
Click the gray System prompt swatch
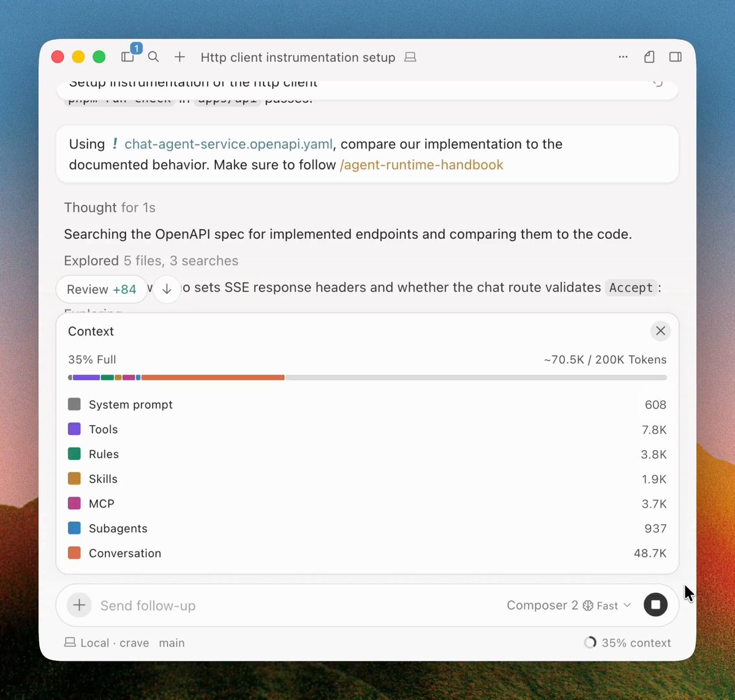(74, 404)
